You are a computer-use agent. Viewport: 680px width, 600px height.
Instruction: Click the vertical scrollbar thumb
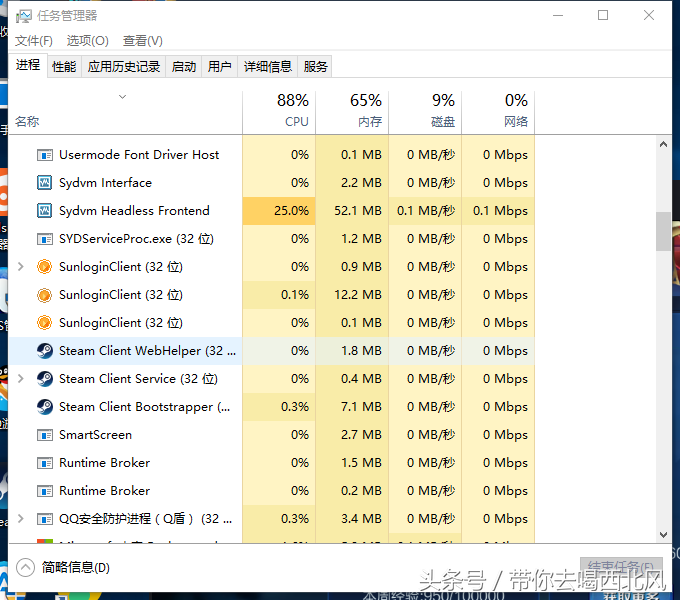(x=663, y=232)
